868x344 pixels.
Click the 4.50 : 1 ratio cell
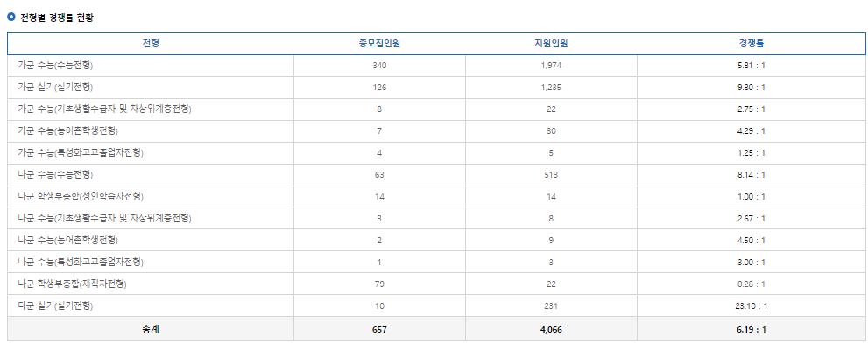pyautogui.click(x=752, y=241)
